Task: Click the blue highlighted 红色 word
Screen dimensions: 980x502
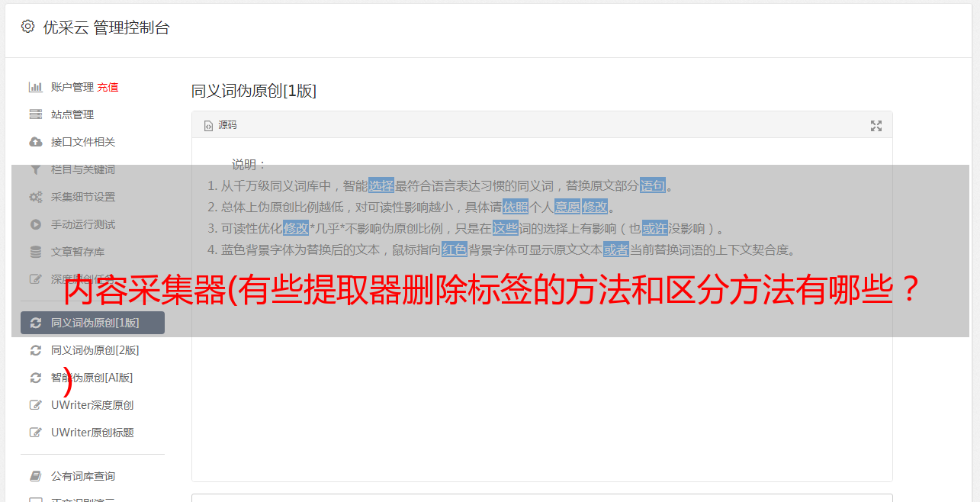Action: click(x=454, y=249)
